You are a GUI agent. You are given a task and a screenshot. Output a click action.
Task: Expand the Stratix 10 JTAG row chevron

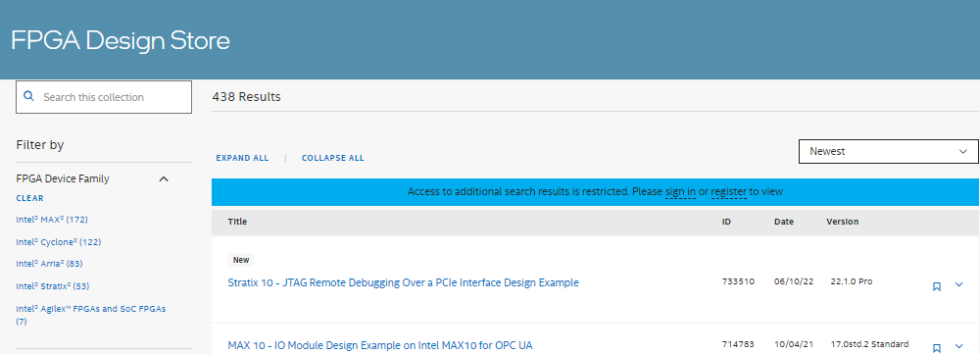coord(959,285)
